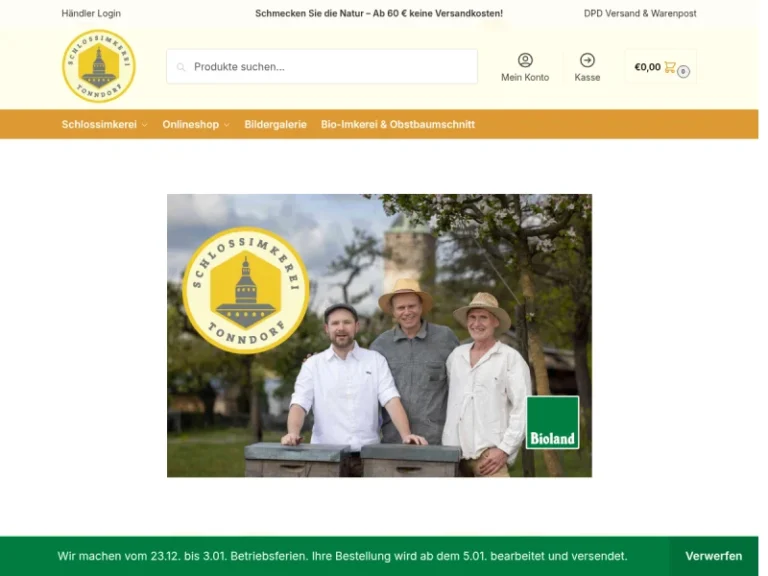Expand Onlineshop menu chevron

[227, 125]
